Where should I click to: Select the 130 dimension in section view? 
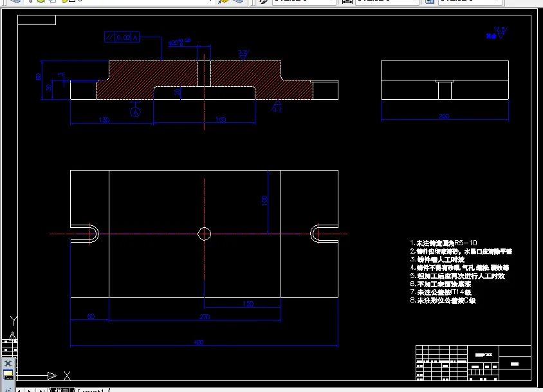coord(104,120)
